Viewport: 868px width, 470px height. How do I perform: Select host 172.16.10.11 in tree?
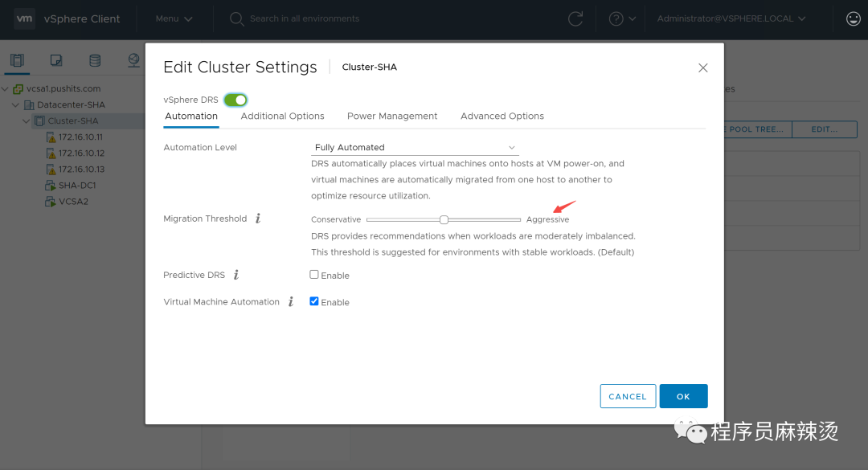[x=80, y=137]
